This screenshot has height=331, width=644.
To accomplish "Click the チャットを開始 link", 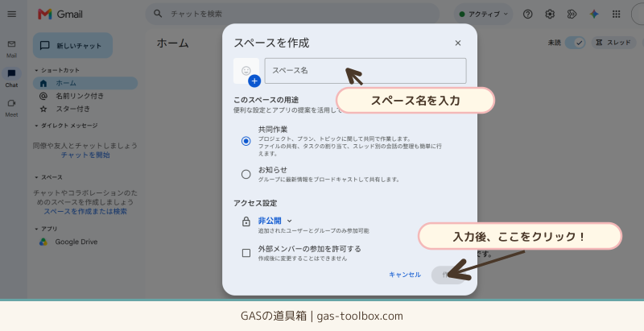I will pos(85,155).
